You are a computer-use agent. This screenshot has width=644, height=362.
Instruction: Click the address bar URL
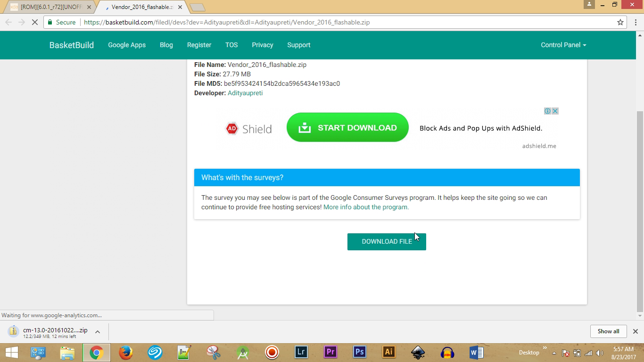[x=227, y=22]
